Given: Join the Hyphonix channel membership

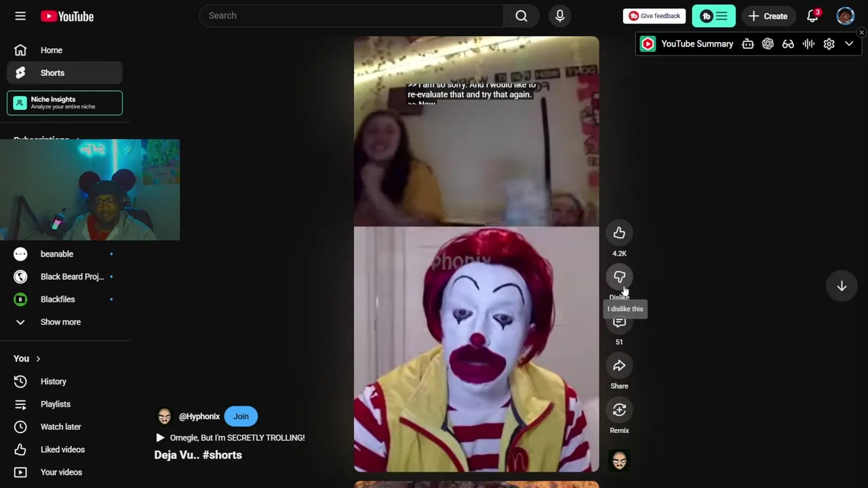Looking at the screenshot, I should coord(241,417).
